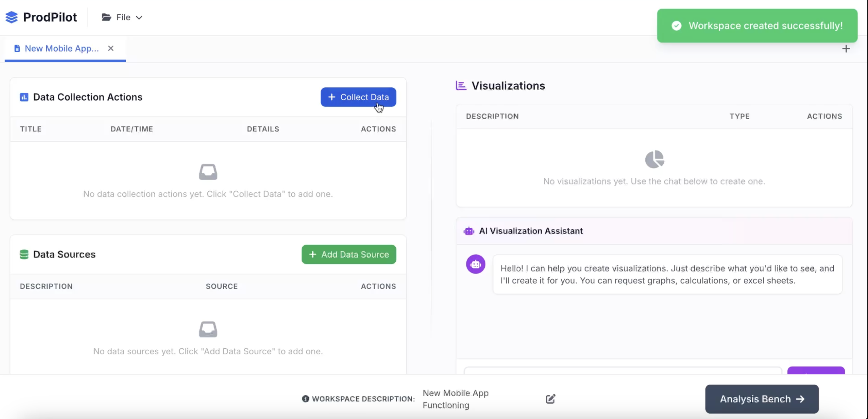Click the purple robot avatar in chat

(475, 264)
